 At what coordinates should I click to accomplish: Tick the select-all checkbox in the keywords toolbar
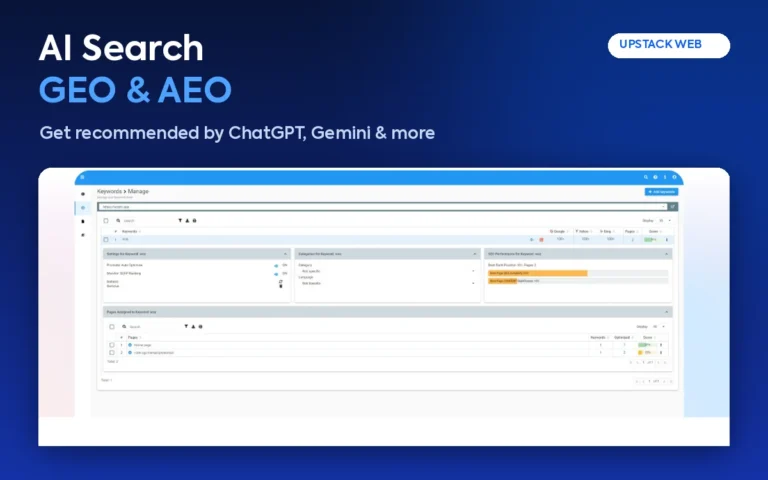(106, 221)
